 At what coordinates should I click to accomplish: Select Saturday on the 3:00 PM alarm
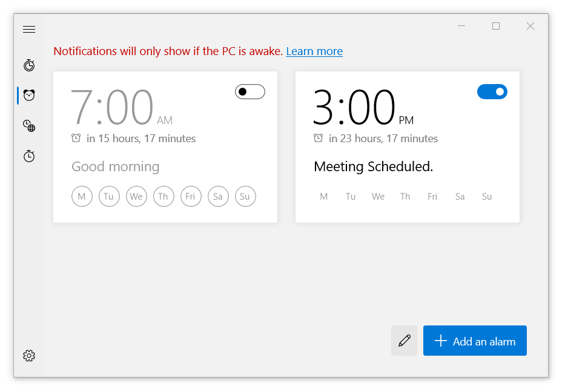coord(460,197)
